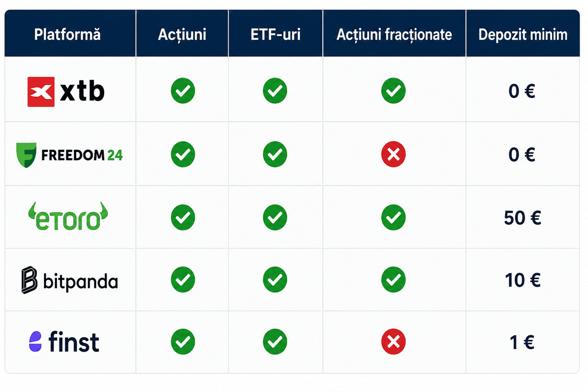Click XTB's check under Acțiuni fracționate
588x392 pixels.
coord(393,91)
